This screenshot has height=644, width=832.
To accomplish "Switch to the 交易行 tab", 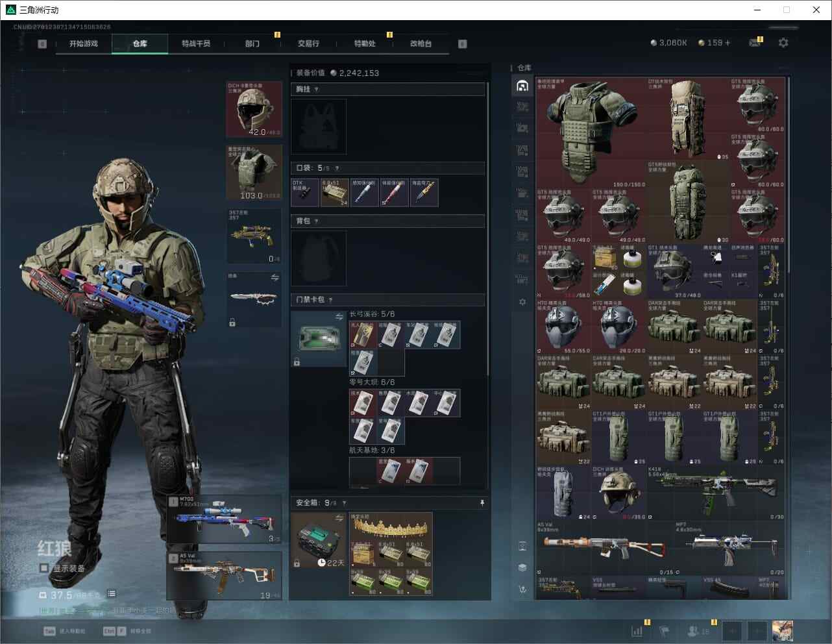I will tap(308, 43).
